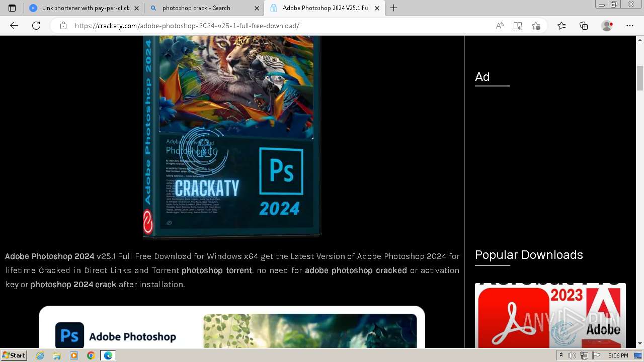Open Collections panel
The height and width of the screenshot is (362, 644).
[x=584, y=26]
